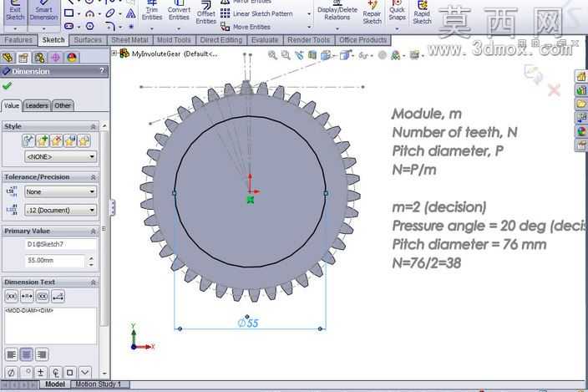
Task: Collapse the Primary Value section
Action: tap(93, 231)
